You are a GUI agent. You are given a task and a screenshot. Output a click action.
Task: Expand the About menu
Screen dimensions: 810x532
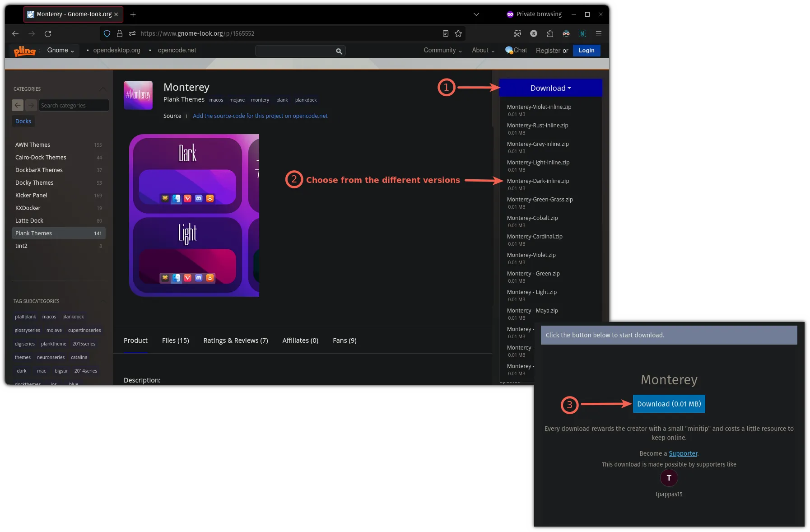click(x=483, y=50)
